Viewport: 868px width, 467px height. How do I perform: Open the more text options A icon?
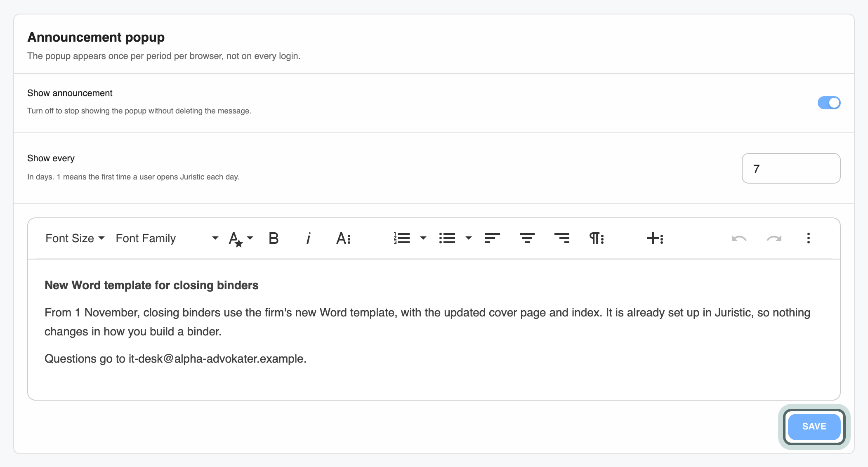click(343, 238)
